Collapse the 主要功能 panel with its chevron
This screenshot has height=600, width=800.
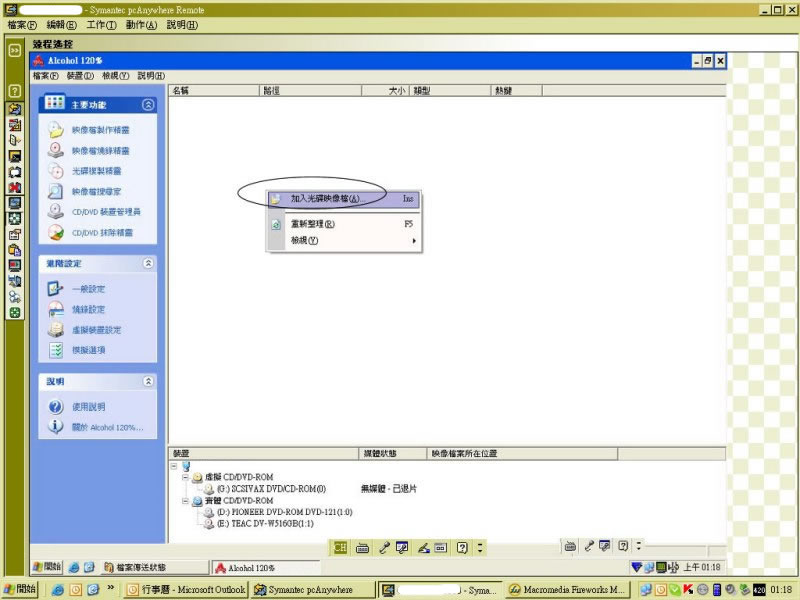148,105
